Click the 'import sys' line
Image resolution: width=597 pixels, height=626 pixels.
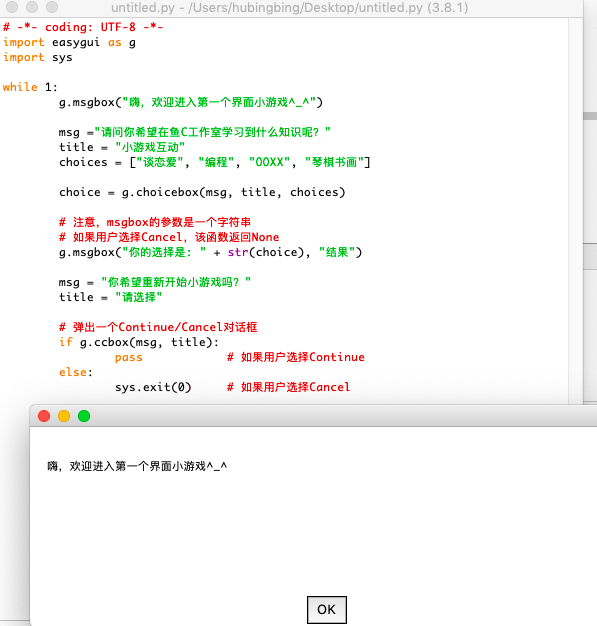(x=38, y=57)
